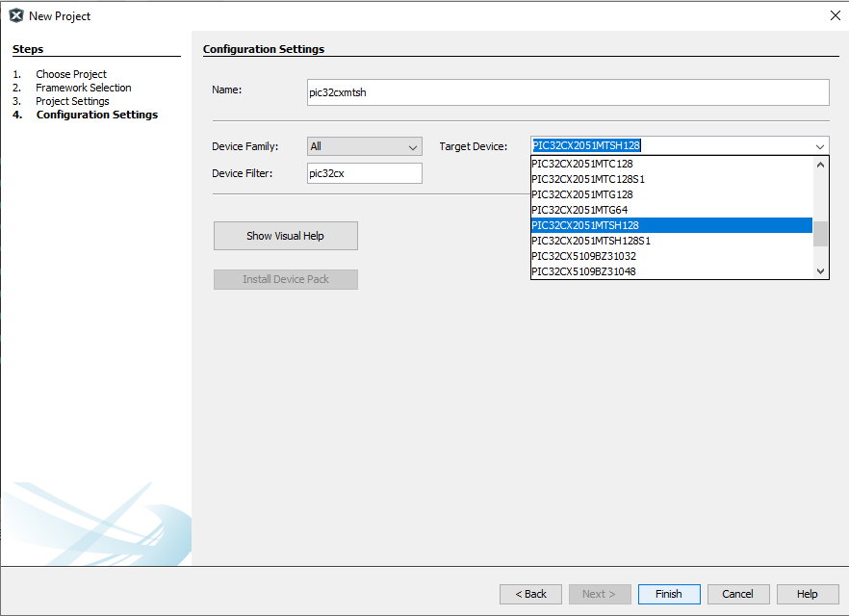Image resolution: width=849 pixels, height=616 pixels.
Task: Click the Install Device Pack button
Action: click(285, 279)
